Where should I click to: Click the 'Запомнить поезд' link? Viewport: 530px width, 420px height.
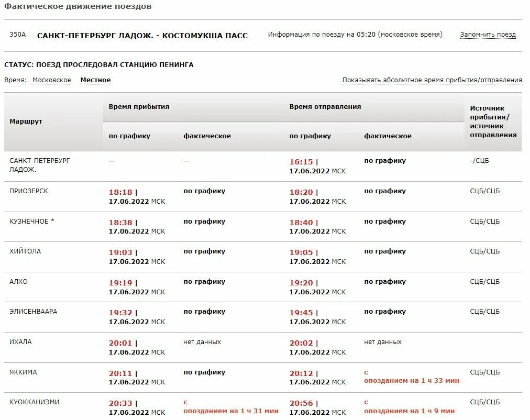point(488,35)
